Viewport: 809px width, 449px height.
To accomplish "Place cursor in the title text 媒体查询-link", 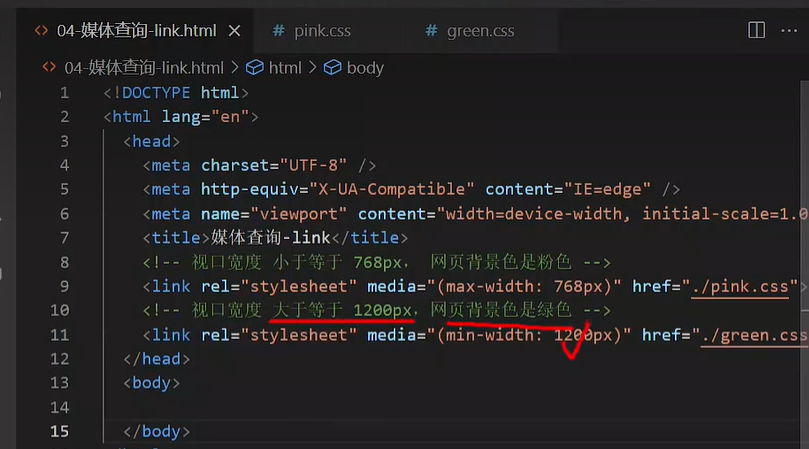I will (x=270, y=238).
